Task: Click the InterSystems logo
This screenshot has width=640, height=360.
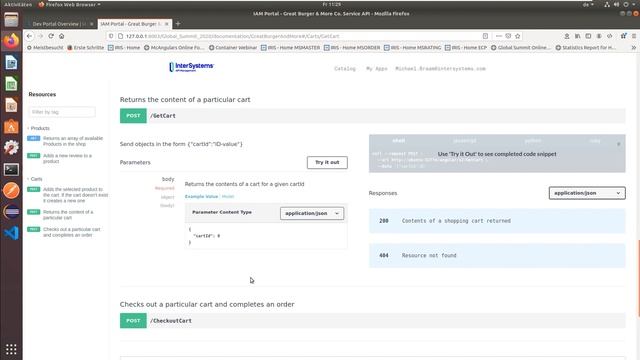Action: pos(192,67)
